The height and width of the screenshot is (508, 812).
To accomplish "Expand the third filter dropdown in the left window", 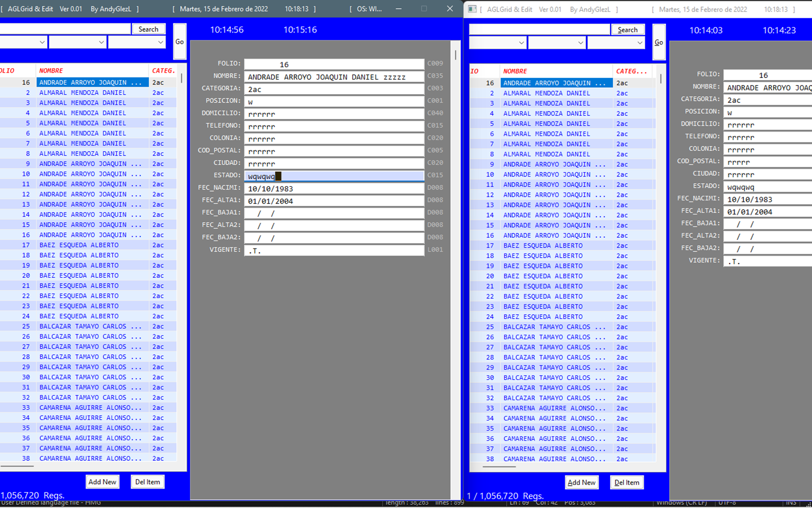I will pos(136,42).
